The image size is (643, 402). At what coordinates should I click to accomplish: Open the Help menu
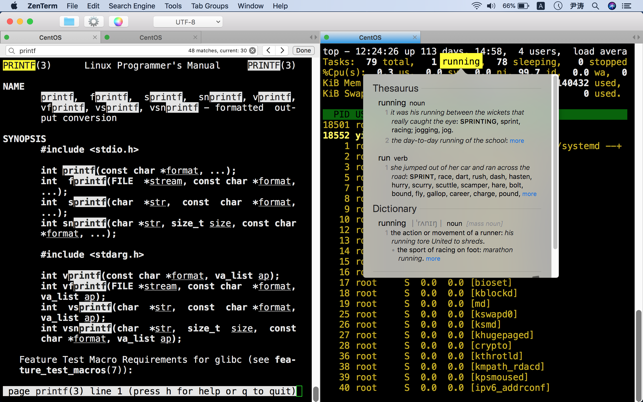pyautogui.click(x=280, y=6)
